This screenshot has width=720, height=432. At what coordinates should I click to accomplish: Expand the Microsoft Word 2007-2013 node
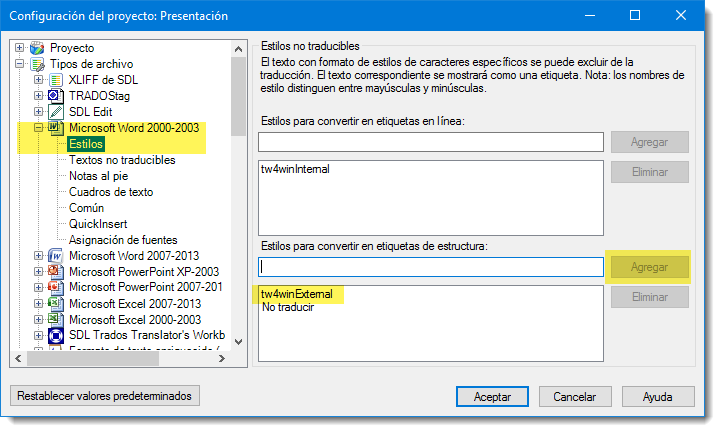(x=39, y=255)
